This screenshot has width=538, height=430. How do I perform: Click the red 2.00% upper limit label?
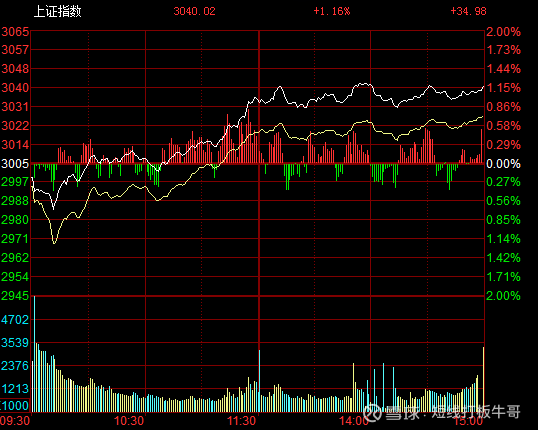[x=503, y=32]
